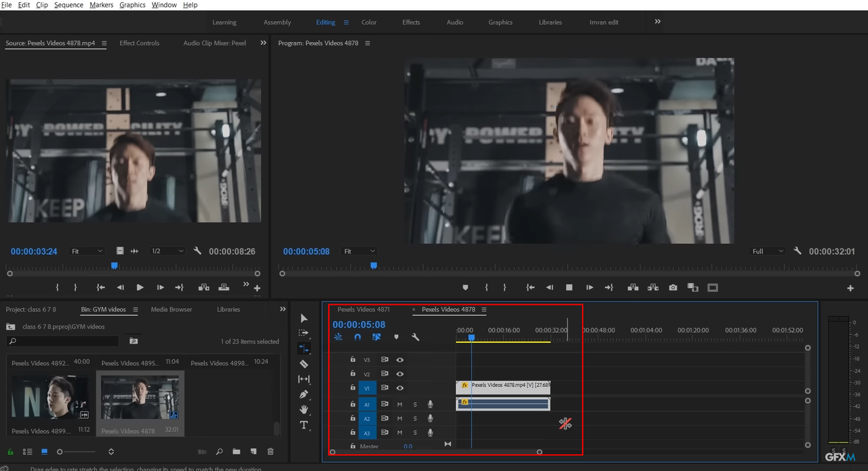Expand workspace overflow chevrons
The image size is (868, 471).
(x=657, y=22)
